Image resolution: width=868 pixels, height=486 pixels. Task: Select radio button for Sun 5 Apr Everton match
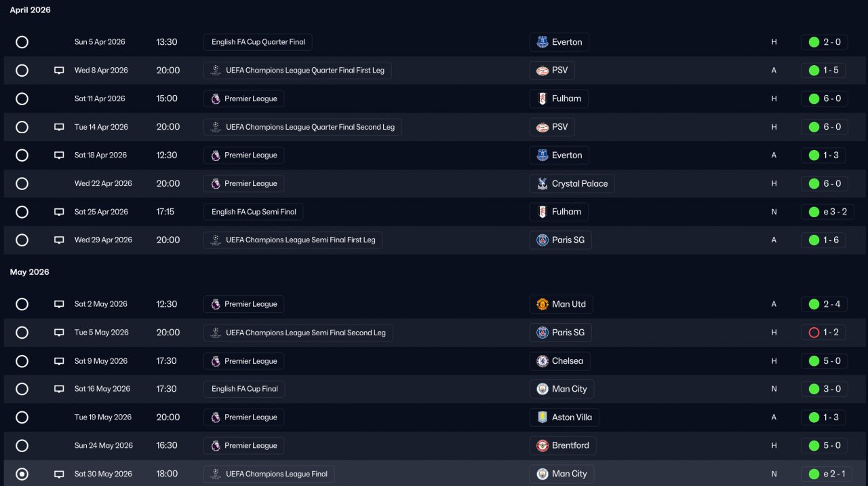pyautogui.click(x=22, y=42)
